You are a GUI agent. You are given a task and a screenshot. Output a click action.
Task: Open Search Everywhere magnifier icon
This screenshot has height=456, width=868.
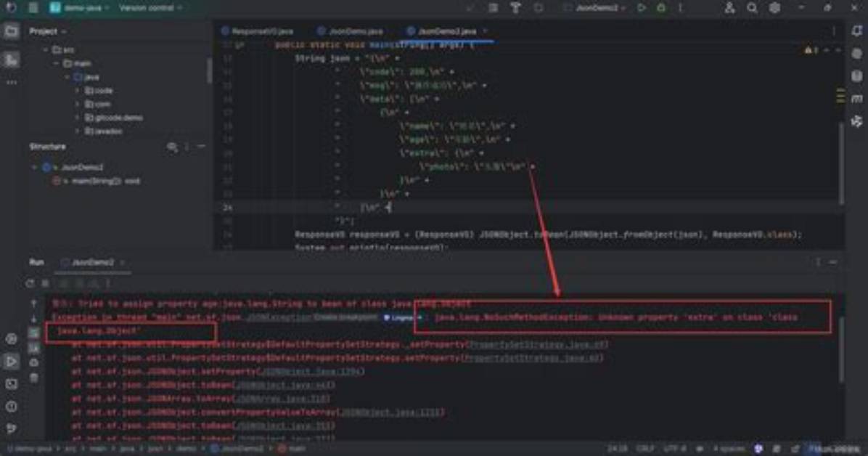click(x=752, y=8)
